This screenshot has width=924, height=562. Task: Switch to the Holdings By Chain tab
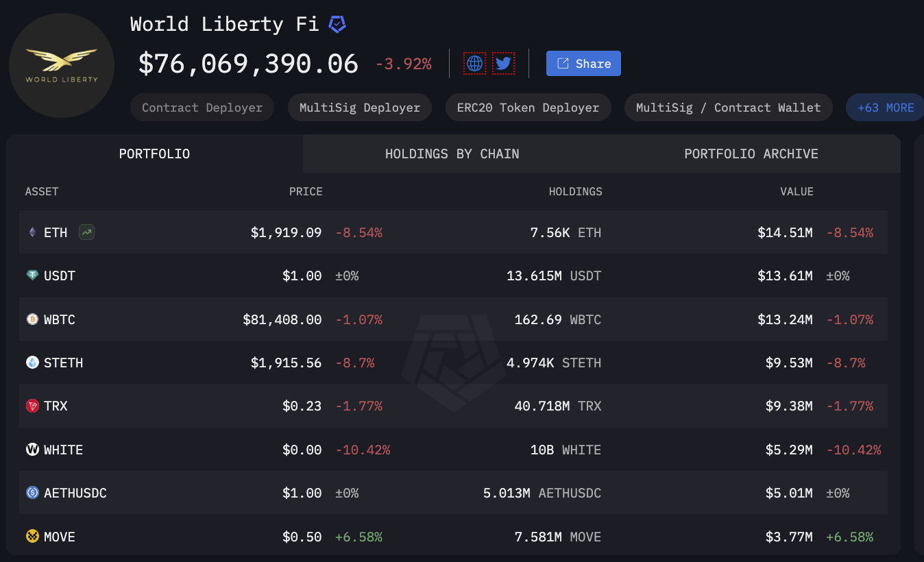coord(452,154)
